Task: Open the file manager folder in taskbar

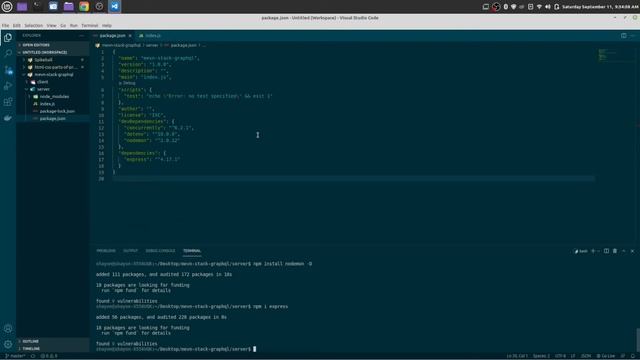Action: (69, 7)
